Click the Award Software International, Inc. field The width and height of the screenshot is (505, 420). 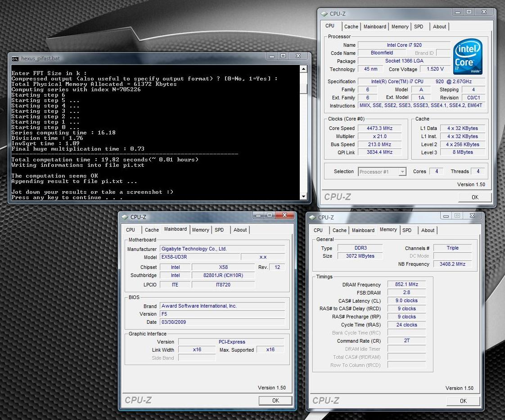coord(222,306)
